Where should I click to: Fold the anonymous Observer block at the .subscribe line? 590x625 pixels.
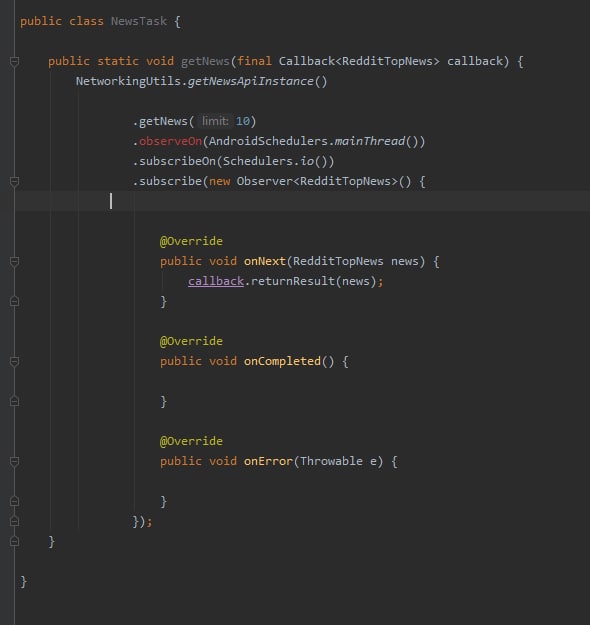(14, 181)
